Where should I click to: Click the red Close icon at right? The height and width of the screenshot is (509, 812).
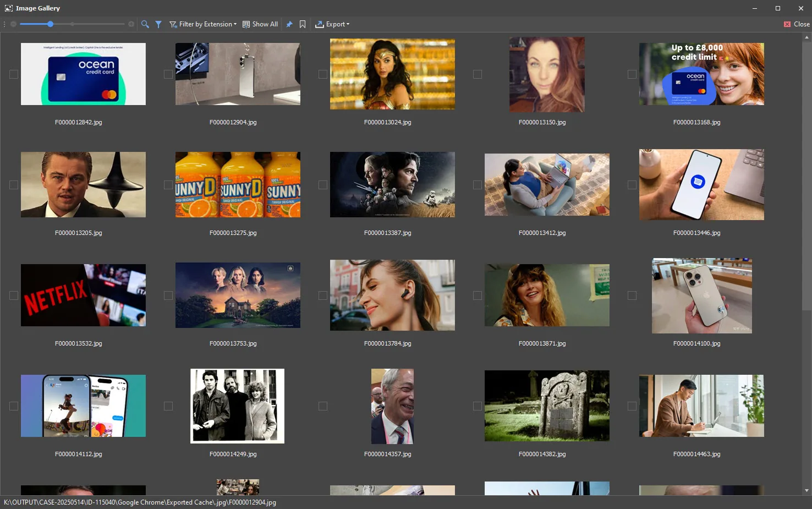click(x=787, y=24)
